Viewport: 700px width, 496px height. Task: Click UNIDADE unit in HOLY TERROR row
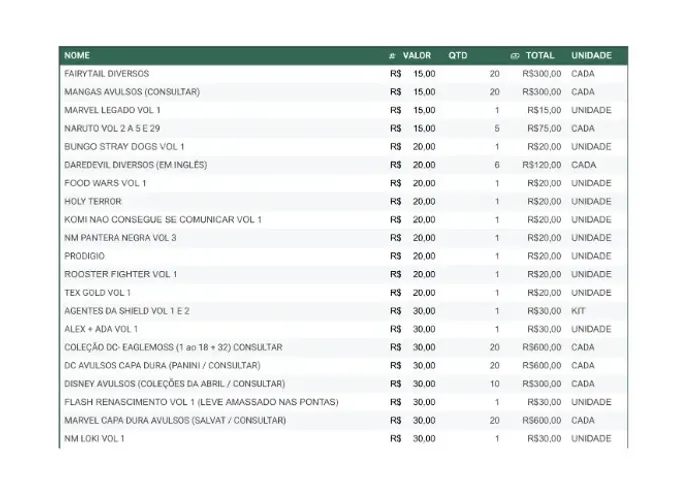coord(591,202)
